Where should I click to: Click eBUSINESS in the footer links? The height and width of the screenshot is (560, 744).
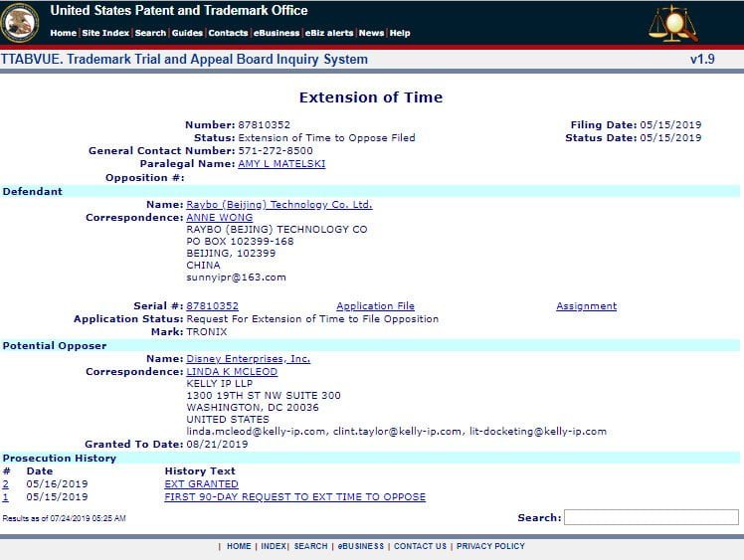pyautogui.click(x=361, y=546)
